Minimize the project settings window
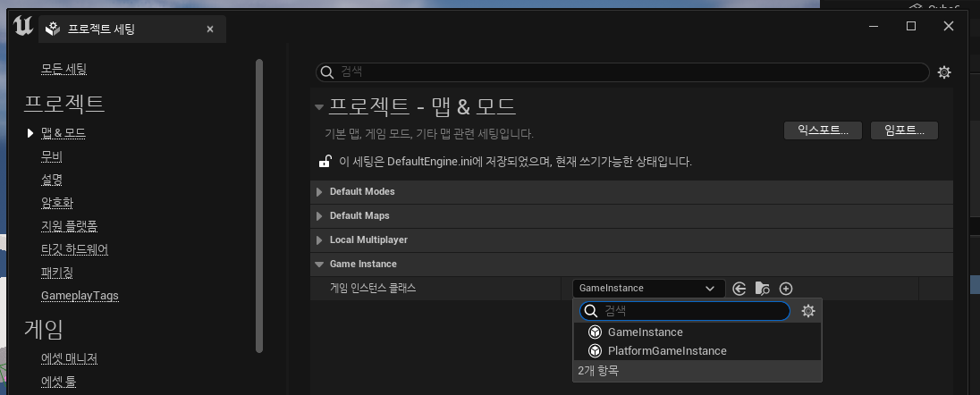980x395 pixels. tap(874, 26)
